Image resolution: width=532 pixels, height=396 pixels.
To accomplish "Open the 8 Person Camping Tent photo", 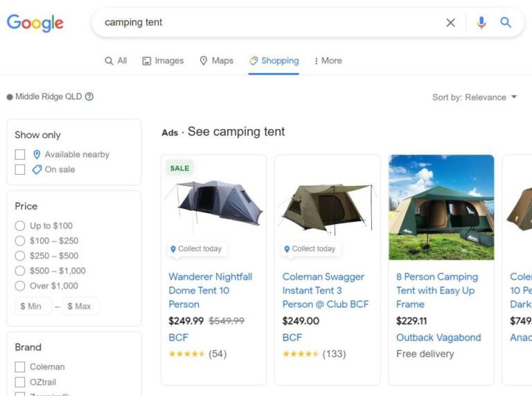I will pyautogui.click(x=441, y=207).
